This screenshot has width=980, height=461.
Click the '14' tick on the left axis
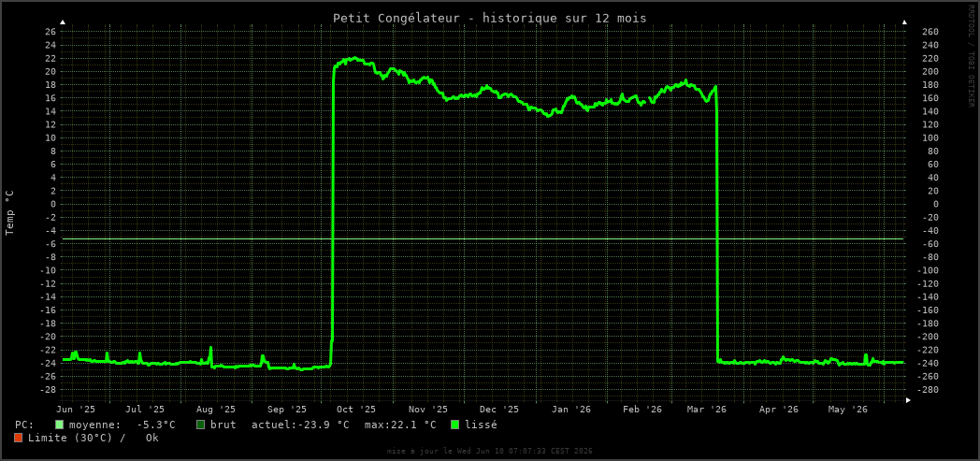pyautogui.click(x=50, y=111)
